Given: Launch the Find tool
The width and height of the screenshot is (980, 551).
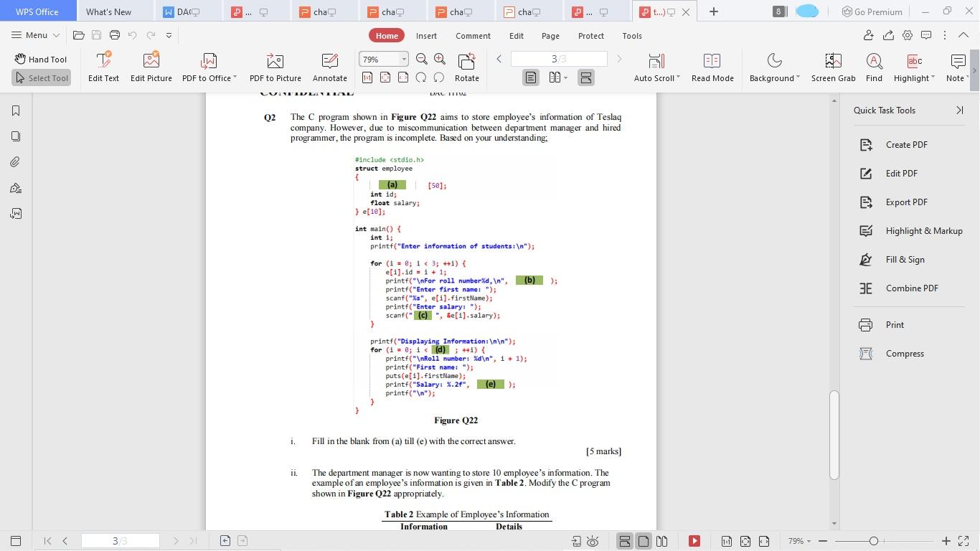Looking at the screenshot, I should (x=874, y=67).
